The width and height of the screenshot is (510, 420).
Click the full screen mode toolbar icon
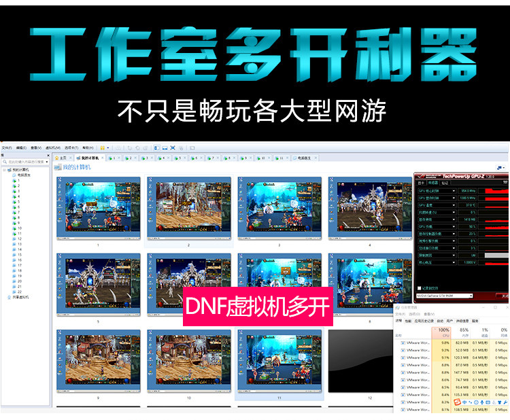pyautogui.click(x=173, y=148)
